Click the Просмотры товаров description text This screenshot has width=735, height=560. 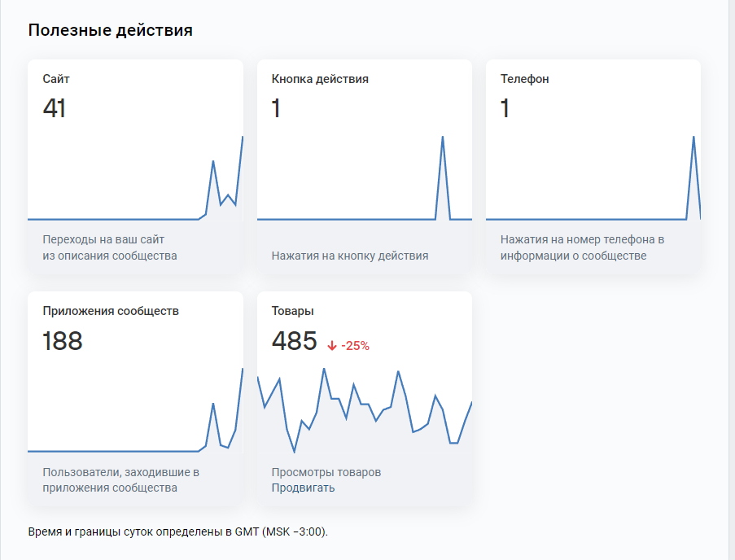326,472
